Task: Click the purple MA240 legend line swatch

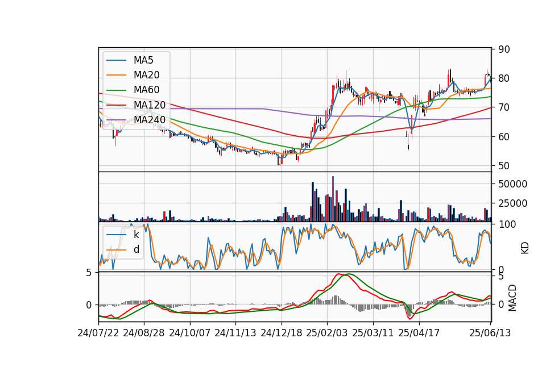Action: tap(116, 120)
